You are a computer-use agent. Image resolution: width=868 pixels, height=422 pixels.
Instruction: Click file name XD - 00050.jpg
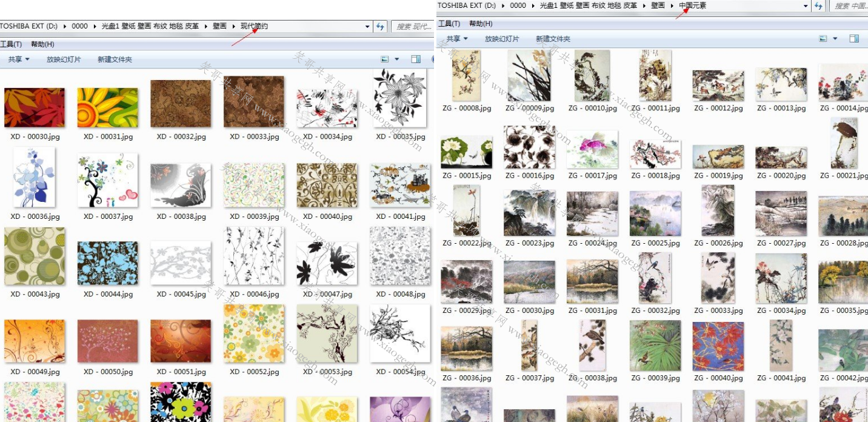click(108, 372)
